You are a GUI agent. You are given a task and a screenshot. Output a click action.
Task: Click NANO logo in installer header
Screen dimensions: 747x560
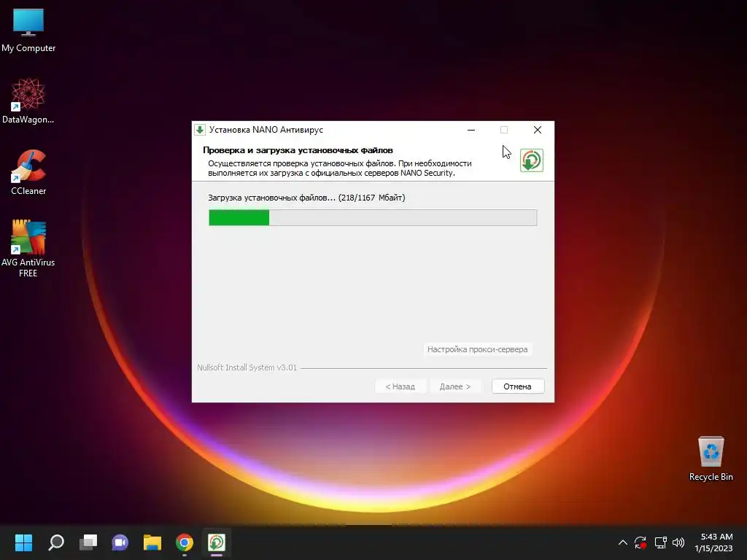pyautogui.click(x=531, y=160)
